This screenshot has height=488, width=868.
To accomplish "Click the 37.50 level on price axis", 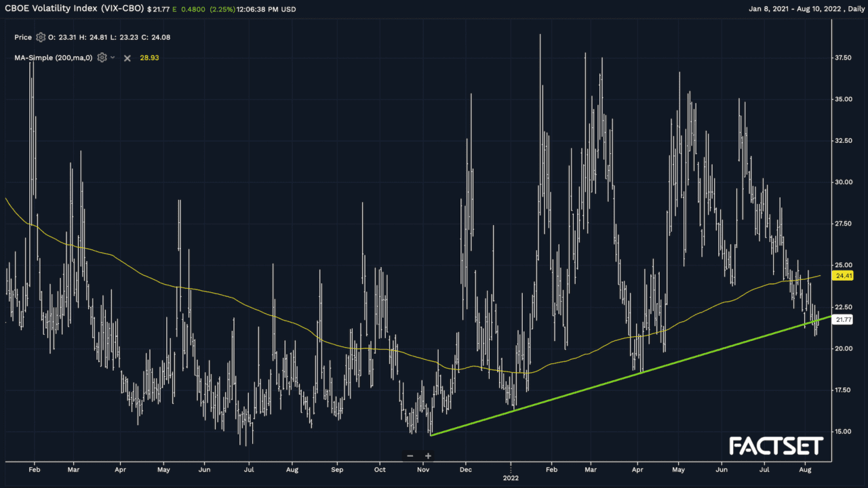I will pos(844,58).
